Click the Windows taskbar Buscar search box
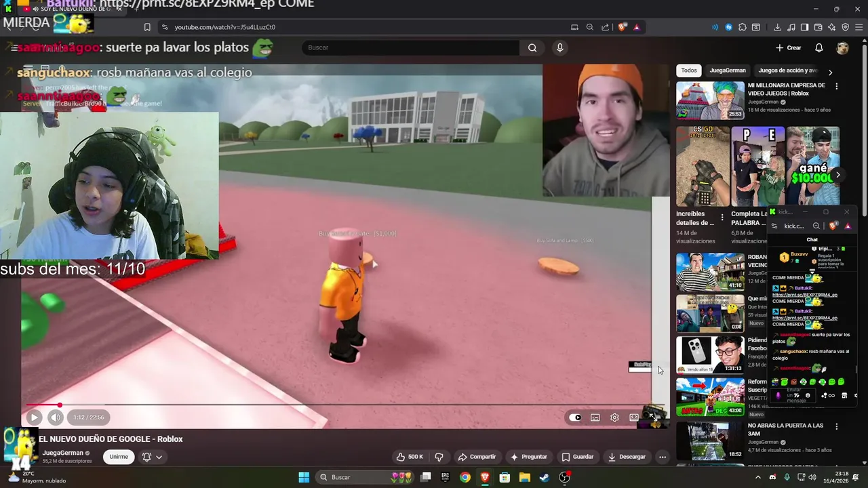Image resolution: width=868 pixels, height=488 pixels. pos(366,477)
